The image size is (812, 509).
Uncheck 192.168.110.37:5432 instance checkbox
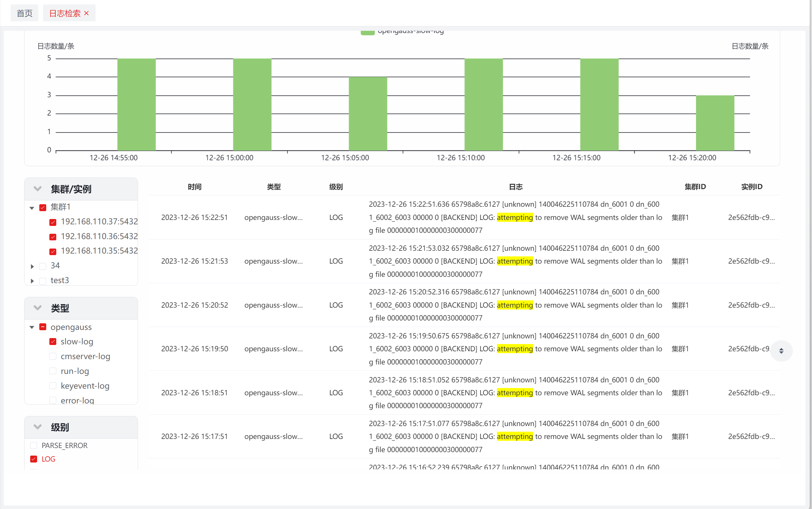tap(53, 222)
